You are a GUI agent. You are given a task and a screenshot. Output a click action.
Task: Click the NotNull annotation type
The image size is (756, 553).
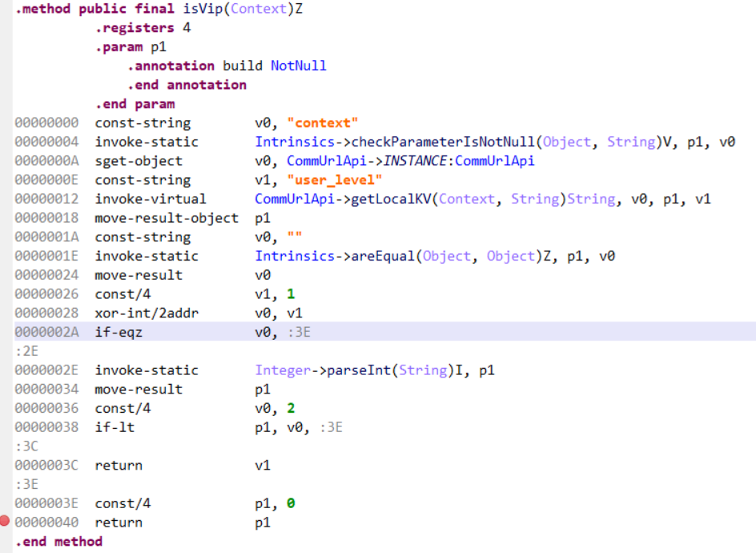299,66
